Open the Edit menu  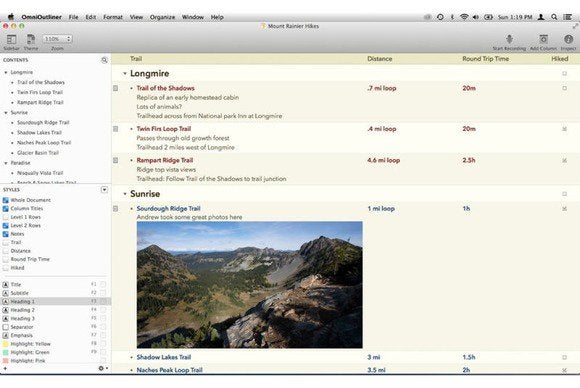[x=91, y=17]
